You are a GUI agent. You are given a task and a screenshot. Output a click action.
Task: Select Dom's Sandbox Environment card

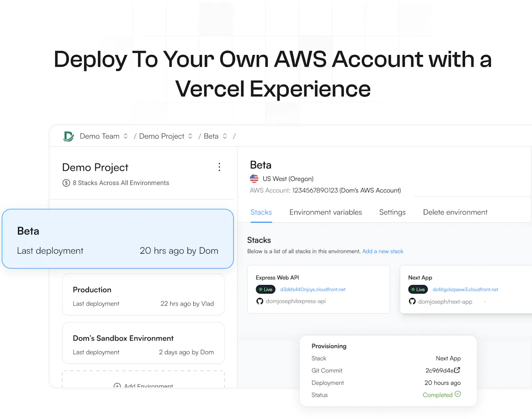[x=143, y=343]
